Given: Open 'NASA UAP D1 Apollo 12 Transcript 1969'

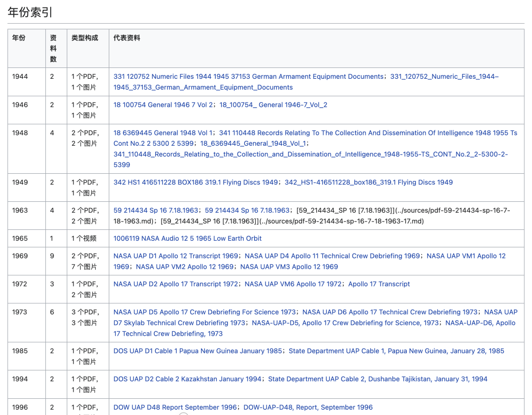Looking at the screenshot, I should pos(176,256).
